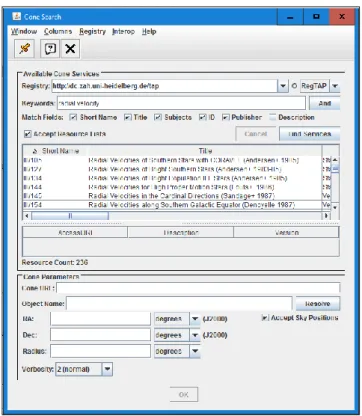
Task: Click the RA input field
Action: click(x=100, y=319)
